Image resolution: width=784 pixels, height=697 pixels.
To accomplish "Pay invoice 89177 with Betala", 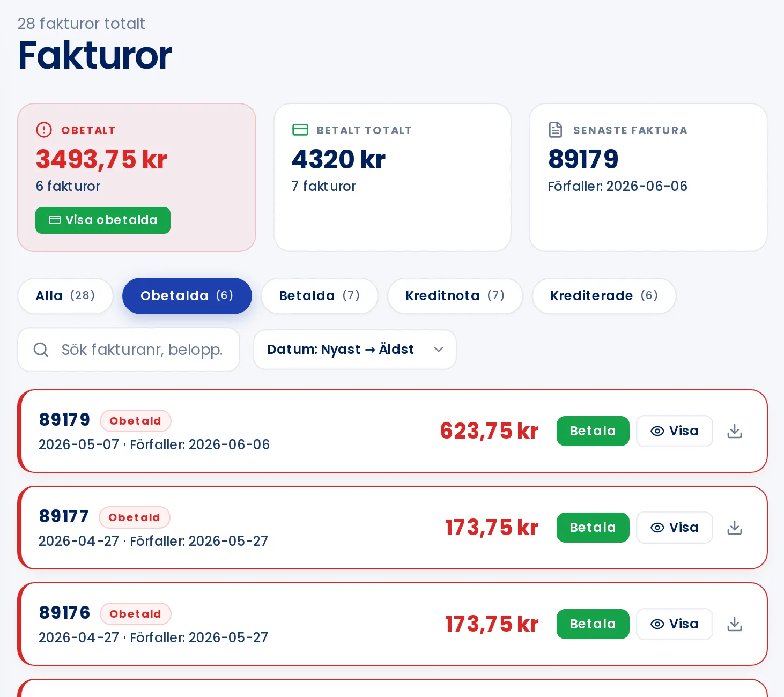I will [x=593, y=528].
